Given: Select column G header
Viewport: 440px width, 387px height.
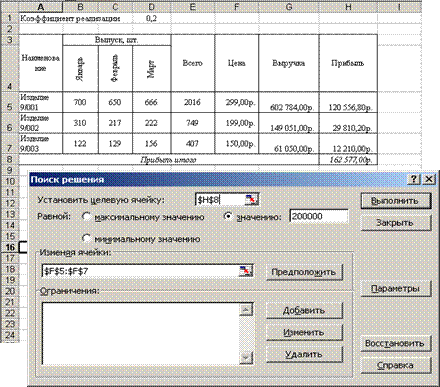Looking at the screenshot, I should (x=289, y=7).
